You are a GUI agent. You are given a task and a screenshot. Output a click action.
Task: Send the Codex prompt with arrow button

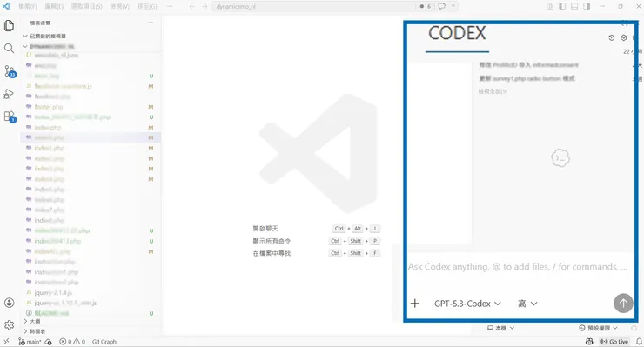click(x=623, y=303)
